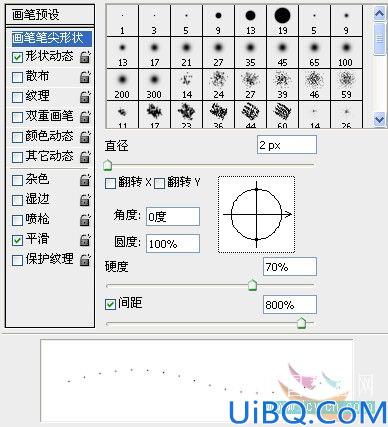
Task: Open the 画笔预设 section
Action: point(50,15)
